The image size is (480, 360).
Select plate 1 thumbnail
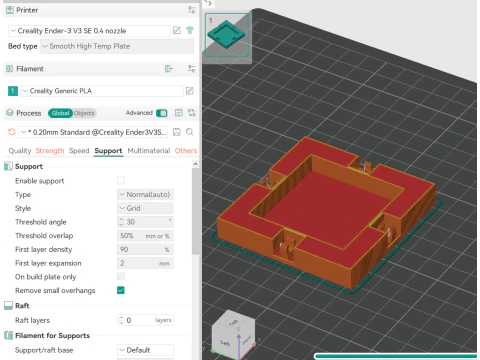[227, 35]
